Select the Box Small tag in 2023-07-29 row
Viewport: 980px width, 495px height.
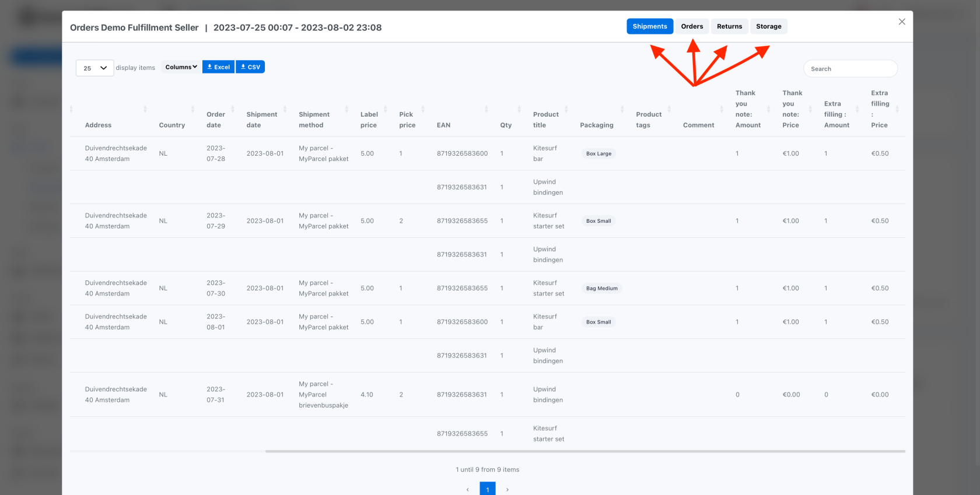click(x=598, y=221)
